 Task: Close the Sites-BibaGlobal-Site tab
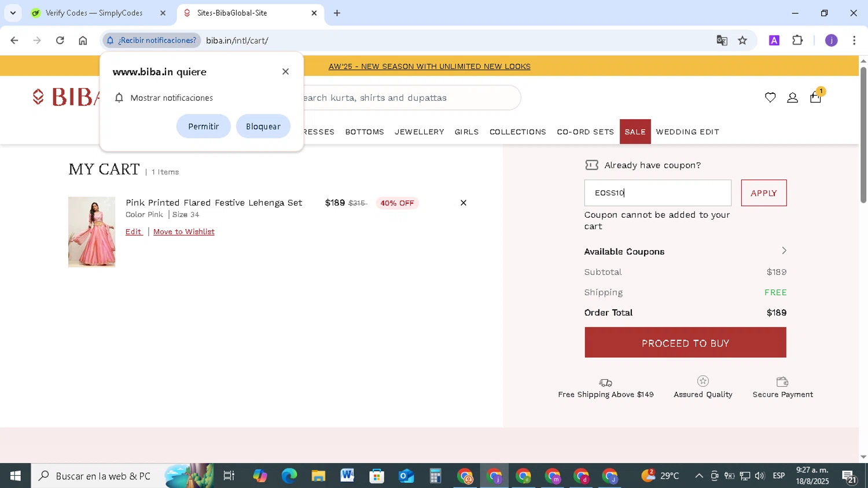point(314,13)
